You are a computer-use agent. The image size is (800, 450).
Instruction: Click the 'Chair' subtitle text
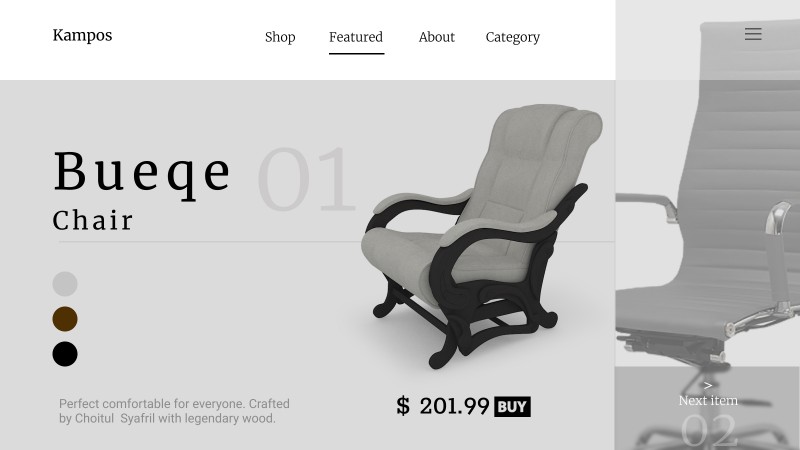93,220
